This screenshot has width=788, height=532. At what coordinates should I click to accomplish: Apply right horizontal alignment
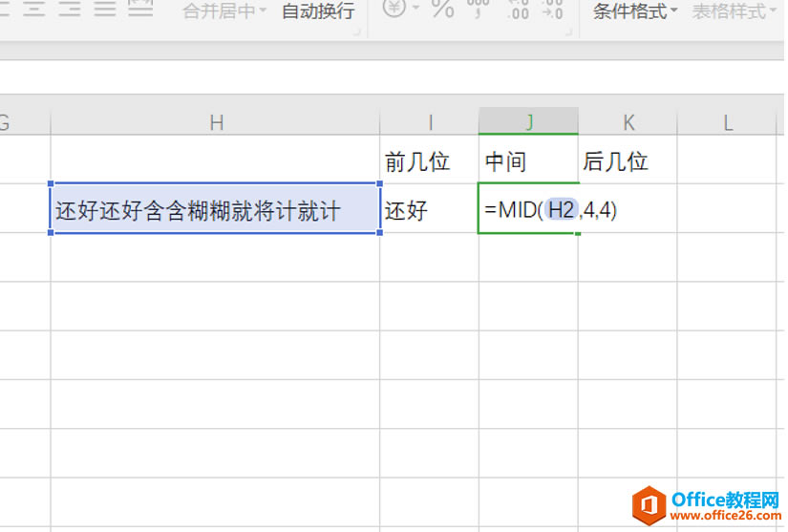point(70,9)
